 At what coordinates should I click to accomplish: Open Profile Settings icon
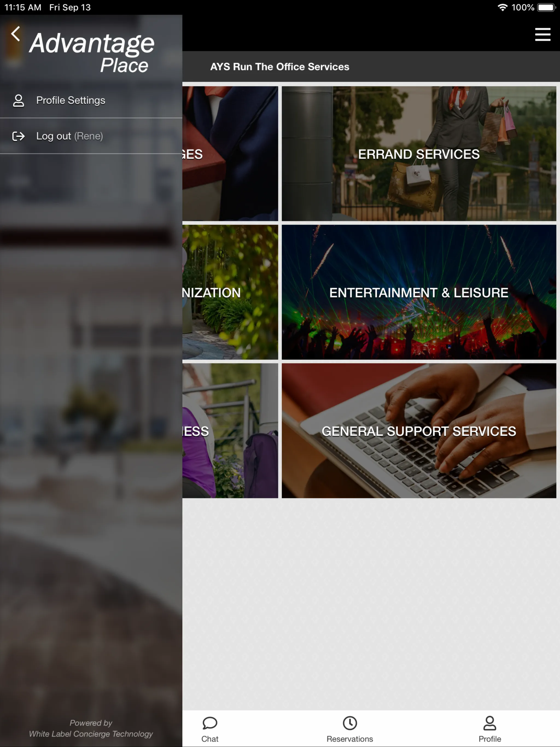[x=18, y=100]
